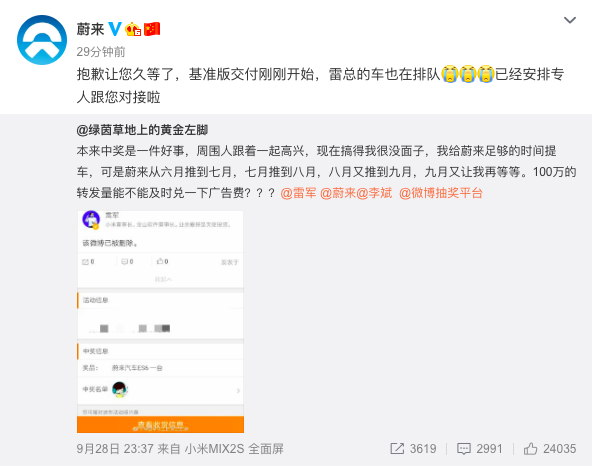
Task: Click the first crying emoji in post
Action: pyautogui.click(x=450, y=74)
